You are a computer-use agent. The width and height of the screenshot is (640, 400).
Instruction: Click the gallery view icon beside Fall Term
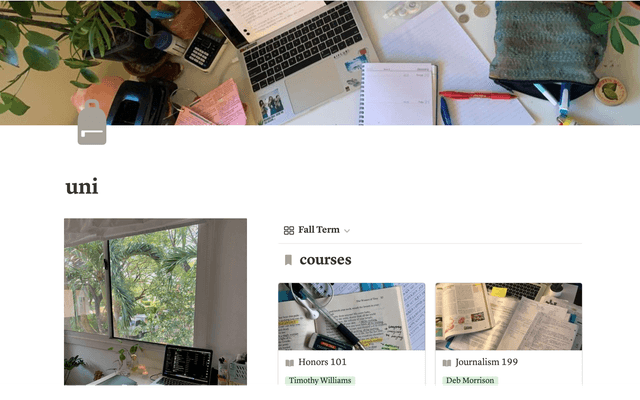pos(289,231)
